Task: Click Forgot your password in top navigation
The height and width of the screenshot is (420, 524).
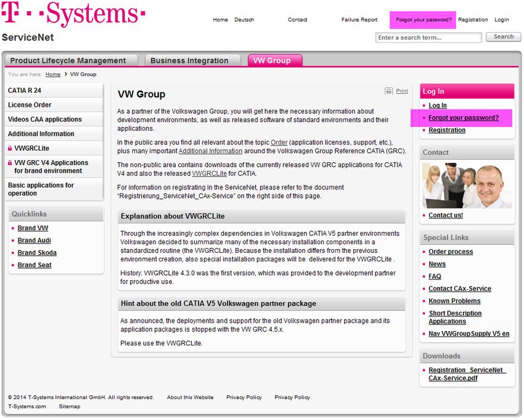Action: (424, 20)
